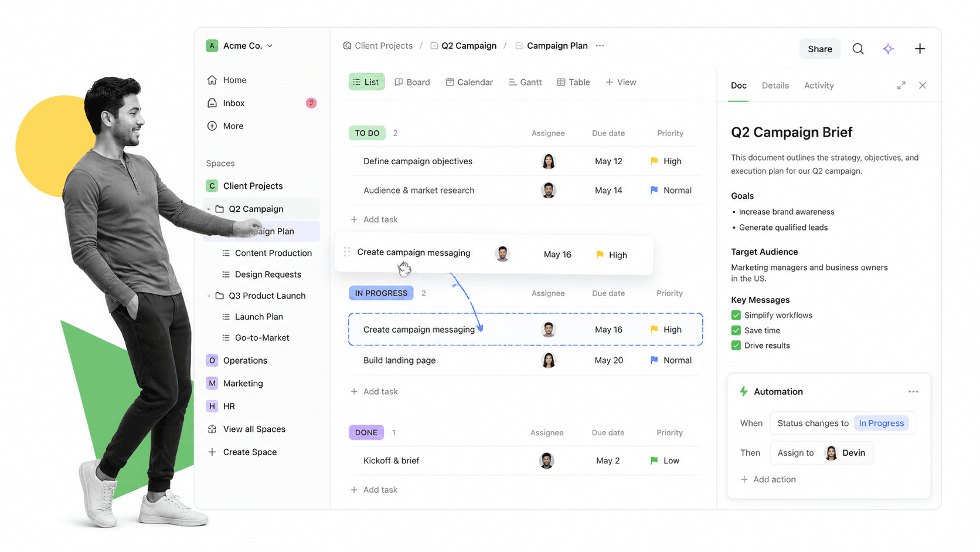Viewport: 980px width, 552px height.
Task: Click the Automation lightning bolt icon
Action: [x=744, y=391]
